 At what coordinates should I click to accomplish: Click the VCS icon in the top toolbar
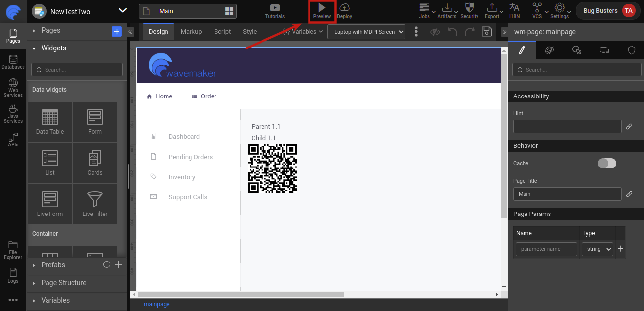(x=537, y=11)
